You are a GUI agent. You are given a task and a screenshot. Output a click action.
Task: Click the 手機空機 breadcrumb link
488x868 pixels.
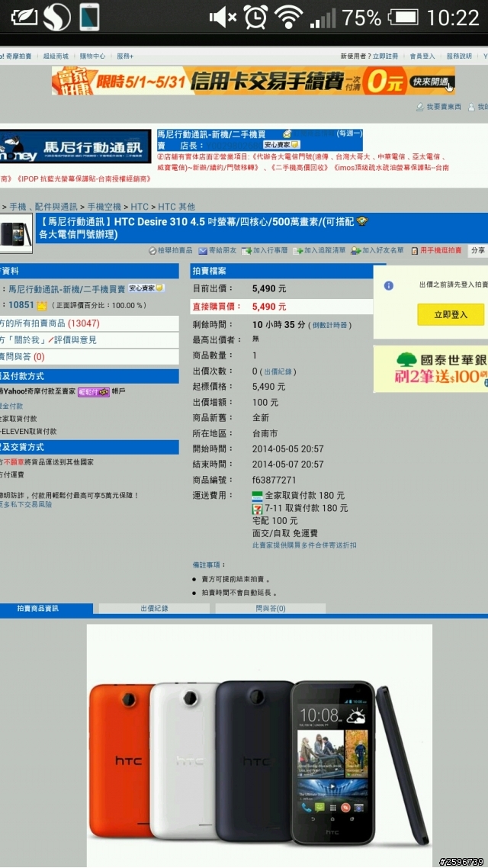click(104, 207)
